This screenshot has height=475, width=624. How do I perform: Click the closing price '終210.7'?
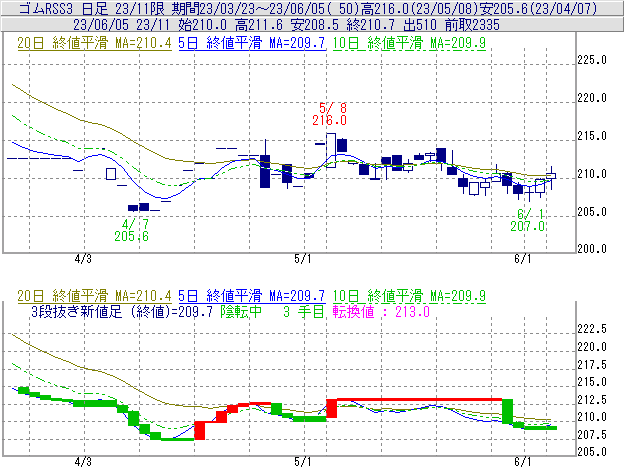[x=371, y=25]
